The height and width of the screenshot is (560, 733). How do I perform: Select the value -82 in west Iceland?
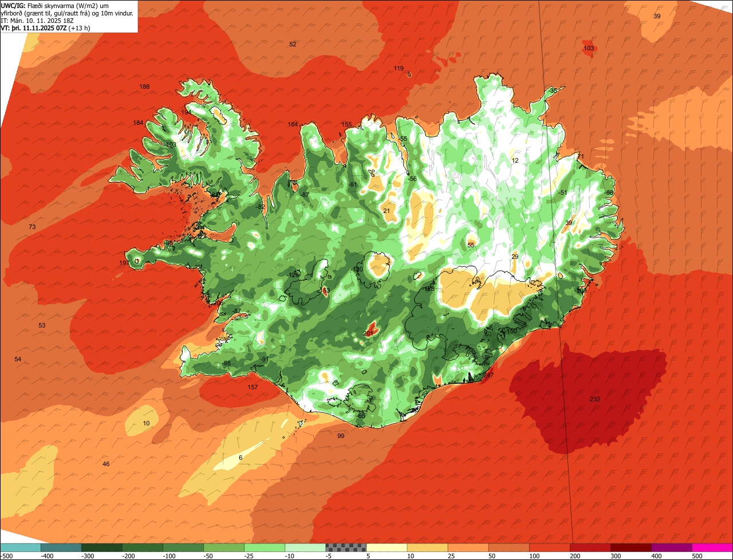point(260,207)
